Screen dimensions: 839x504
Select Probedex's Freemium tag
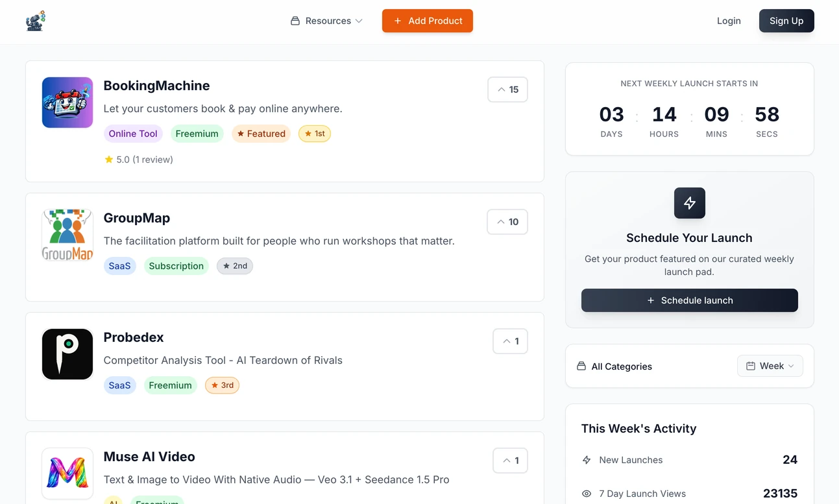(170, 385)
